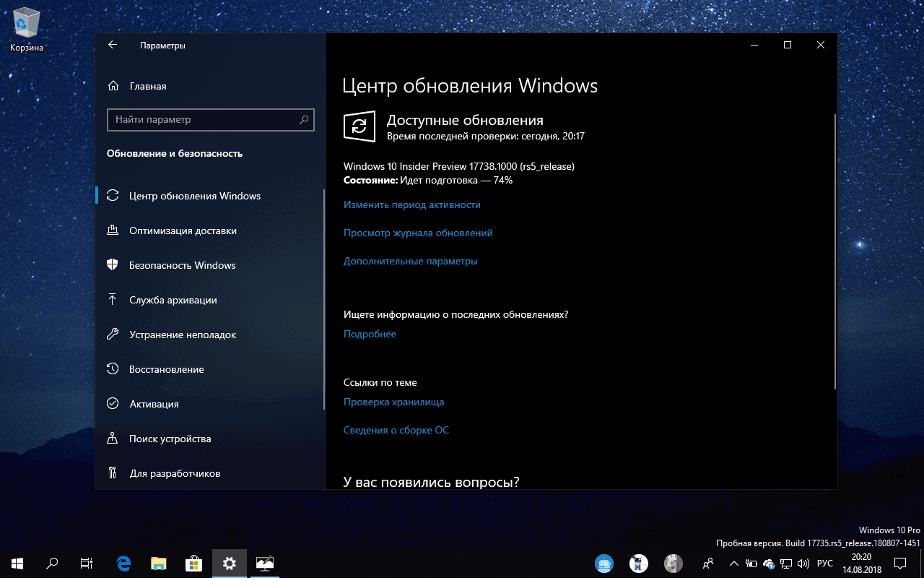Click the Найти параметр search field
The height and width of the screenshot is (578, 924).
[210, 120]
